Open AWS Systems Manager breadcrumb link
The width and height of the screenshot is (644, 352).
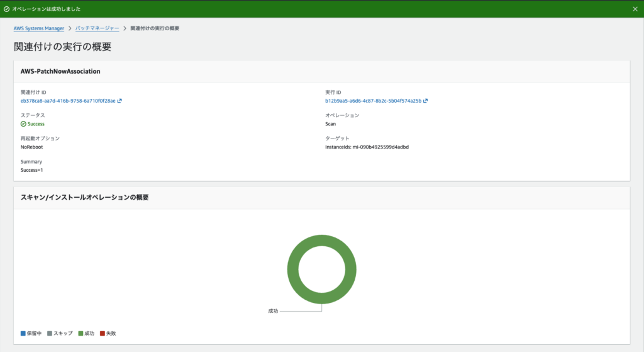[38, 28]
